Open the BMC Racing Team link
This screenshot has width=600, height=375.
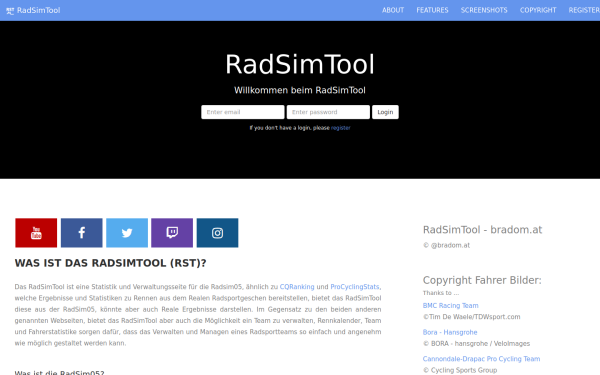450,305
